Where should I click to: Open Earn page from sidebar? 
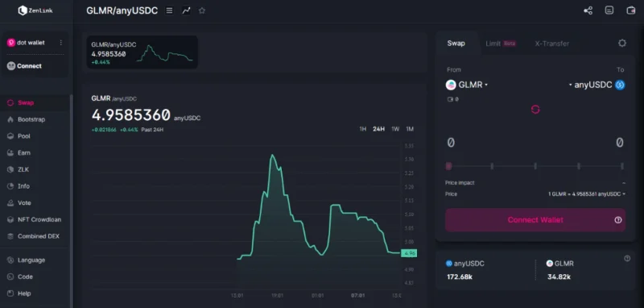point(24,153)
